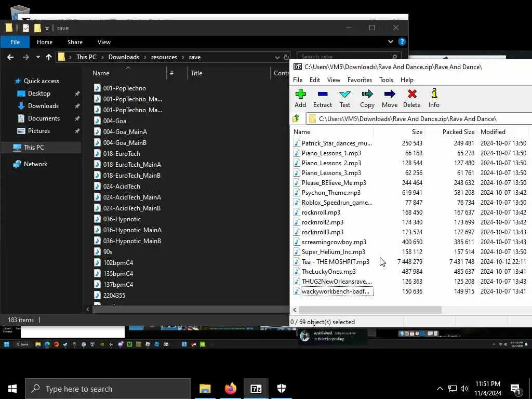Open the Favorites menu in 7-Zip
Screen dimensions: 532x399
pyautogui.click(x=360, y=80)
